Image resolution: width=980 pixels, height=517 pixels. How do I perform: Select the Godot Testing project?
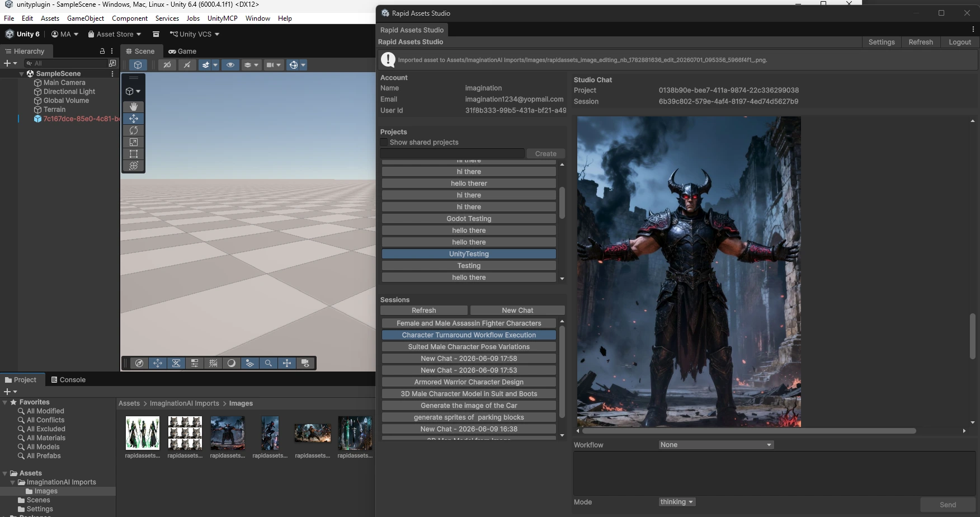[x=469, y=219]
